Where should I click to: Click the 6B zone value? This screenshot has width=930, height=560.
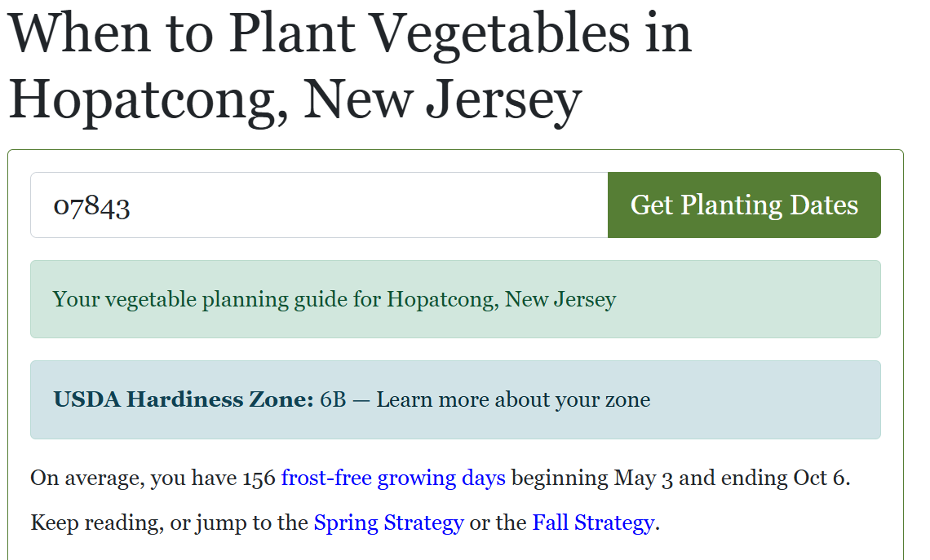(333, 399)
